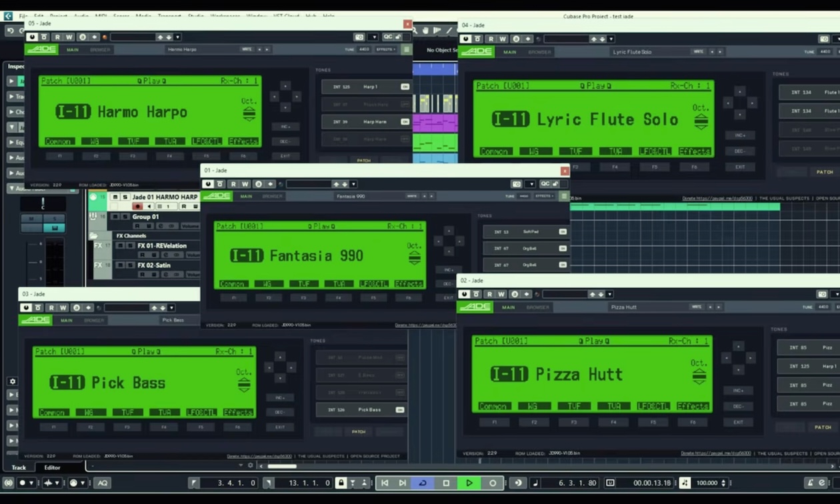The image size is (840, 504).
Task: Toggle Harp Harm tone ON in 05 - Jade
Action: coord(405,122)
